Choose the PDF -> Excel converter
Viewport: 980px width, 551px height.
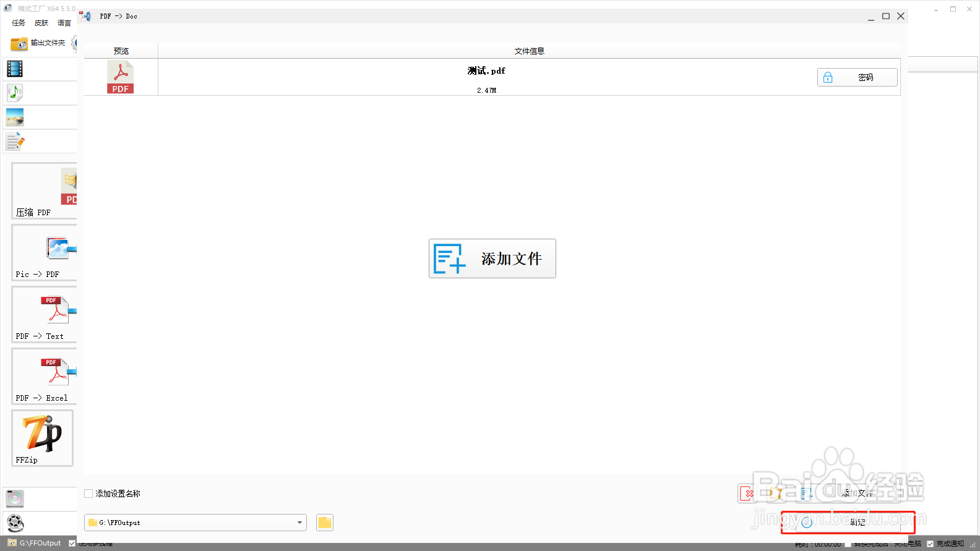tap(44, 377)
